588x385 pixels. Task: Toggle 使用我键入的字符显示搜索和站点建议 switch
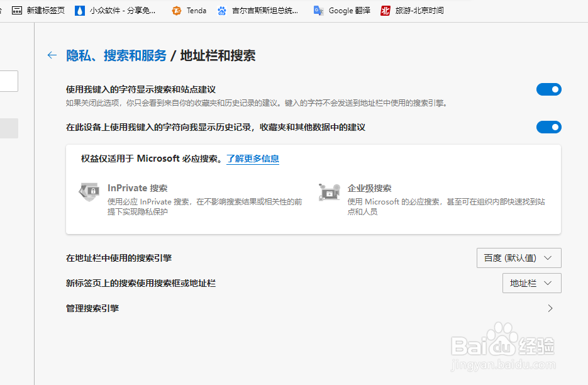(x=548, y=89)
